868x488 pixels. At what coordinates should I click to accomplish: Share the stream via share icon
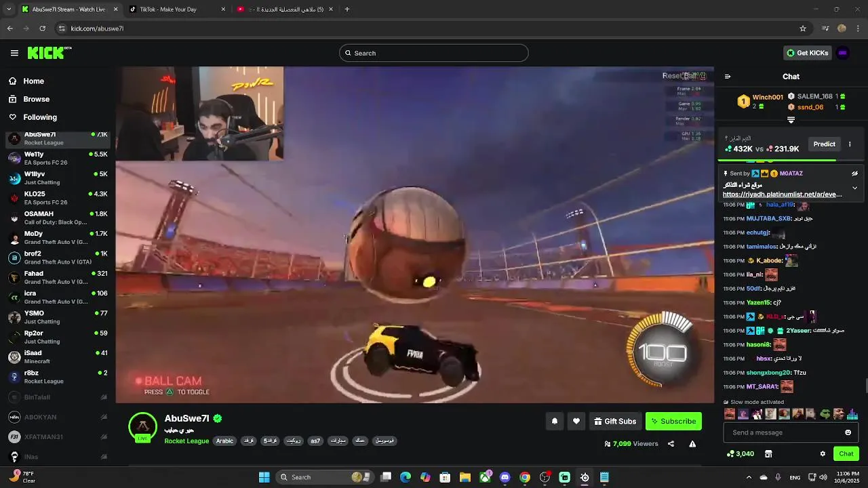click(x=671, y=444)
